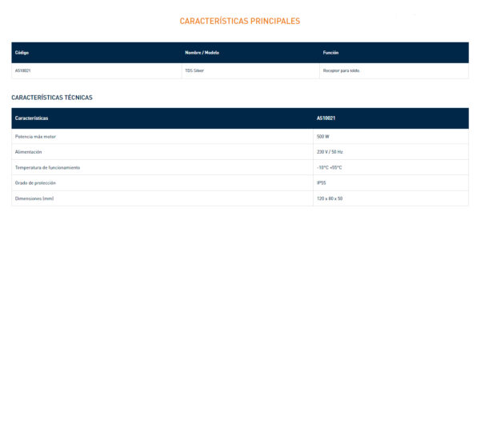Click the AS10021 cell under Código
Viewport: 480px width, 448px height.
pos(23,70)
